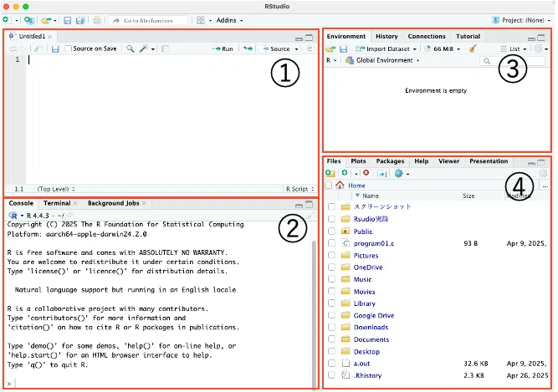Click the Load workspace icon in Environment pane
This screenshot has width=558, height=392.
coord(330,48)
